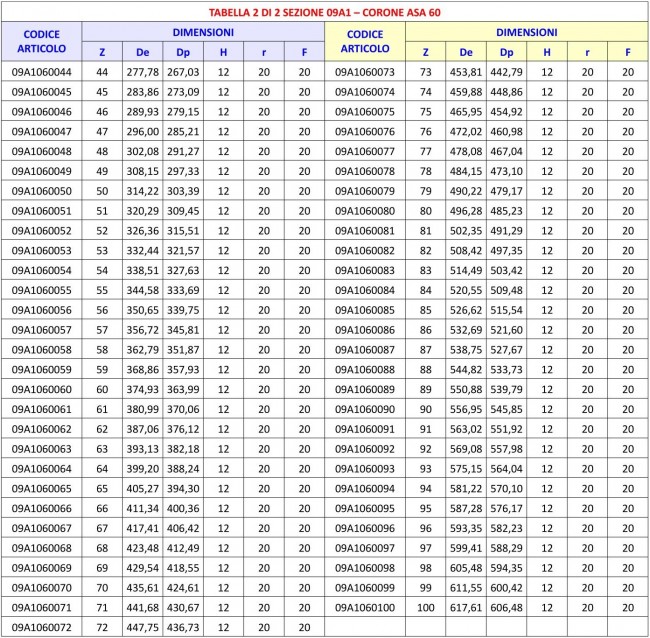Click the blue 'Dp' column header
Viewport: 650px width, 638px height.
tap(183, 53)
